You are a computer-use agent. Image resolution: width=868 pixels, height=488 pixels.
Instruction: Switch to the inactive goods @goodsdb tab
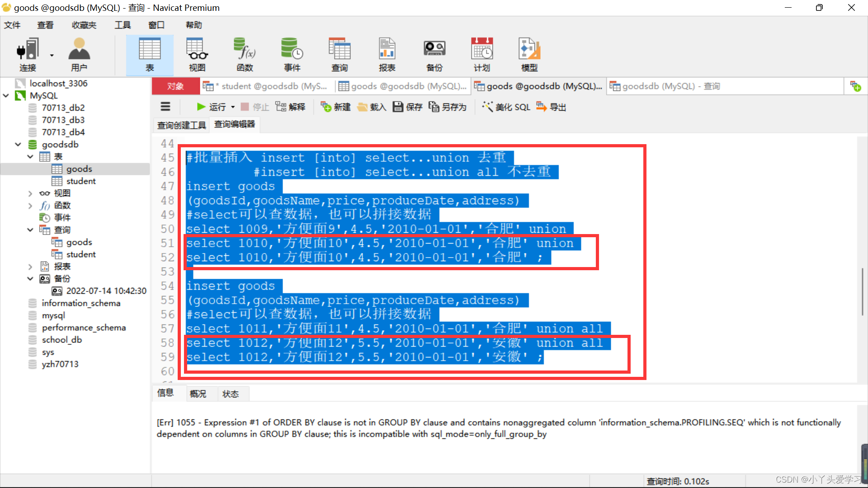click(x=403, y=86)
